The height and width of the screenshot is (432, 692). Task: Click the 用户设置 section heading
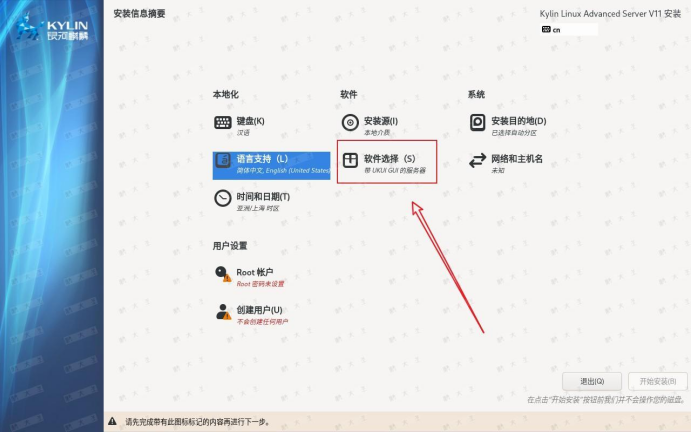(230, 246)
